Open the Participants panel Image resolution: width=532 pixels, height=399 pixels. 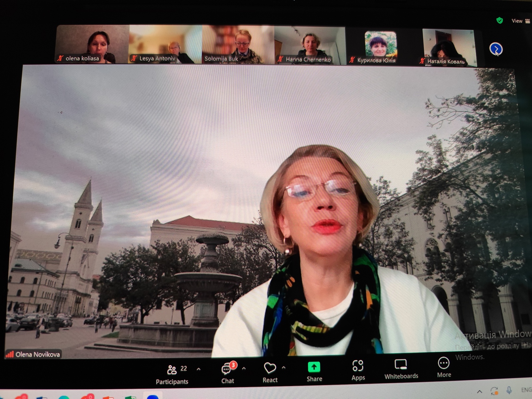(x=172, y=374)
